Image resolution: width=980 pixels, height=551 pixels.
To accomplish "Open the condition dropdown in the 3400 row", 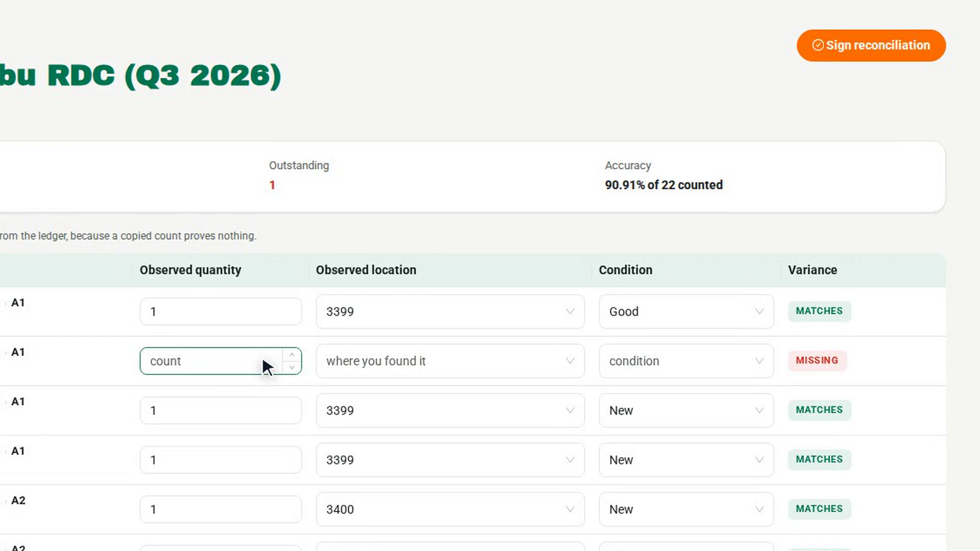I will click(x=686, y=510).
